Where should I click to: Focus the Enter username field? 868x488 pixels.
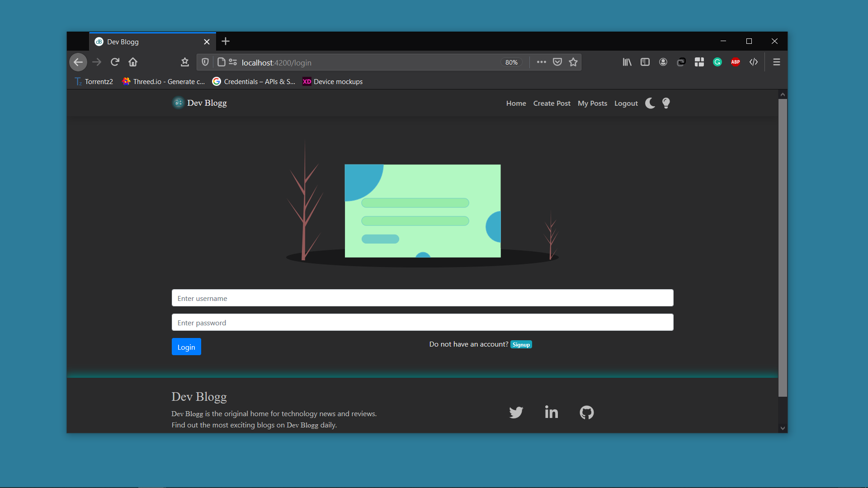pos(422,298)
